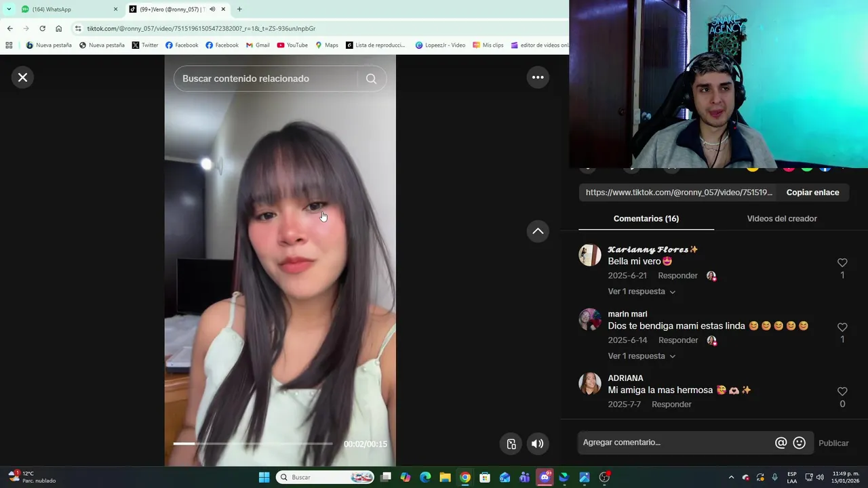Open the Chrome apps grid shortcut
Screen dimensions: 868x488
[x=9, y=45]
